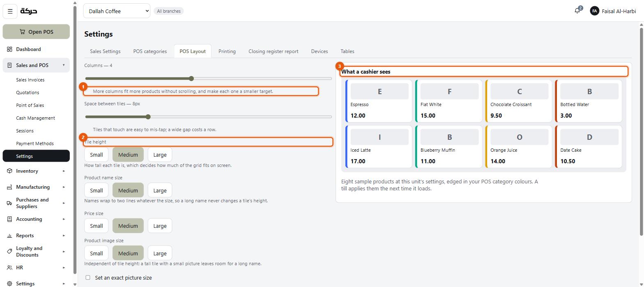Screen dimensions: 644x287
Task: Pick Small product image size
Action: coord(96,253)
